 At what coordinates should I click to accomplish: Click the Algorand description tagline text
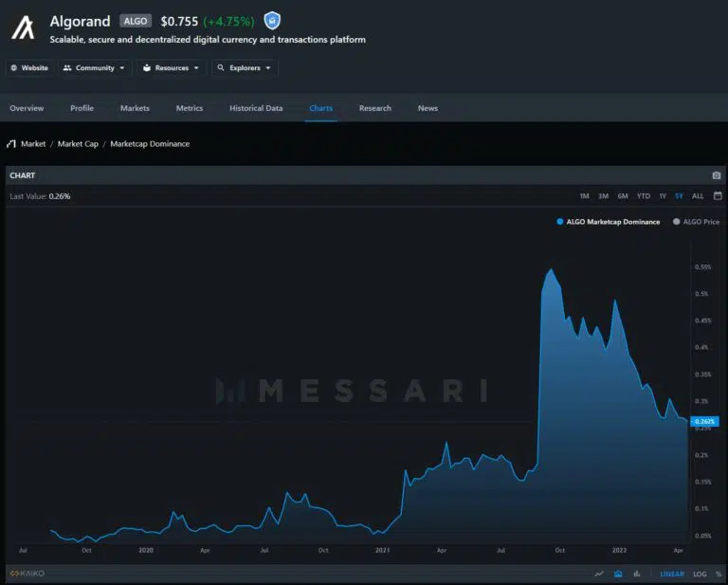208,40
